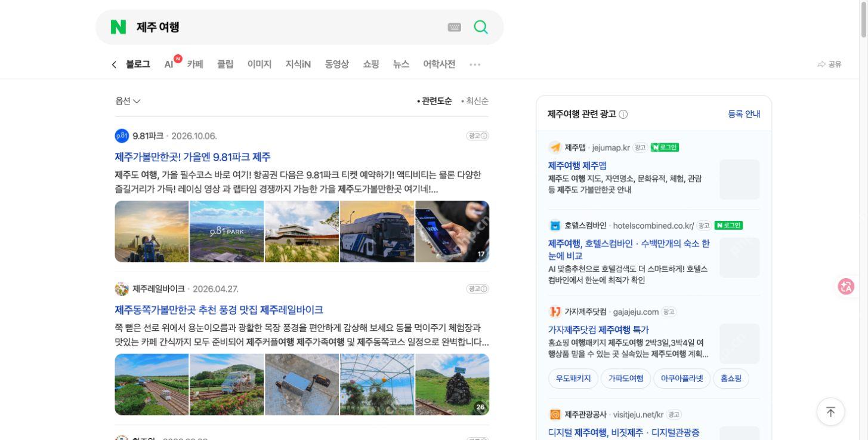This screenshot has width=868, height=440.
Task: Click the pink translate floating icon
Action: 846,287
